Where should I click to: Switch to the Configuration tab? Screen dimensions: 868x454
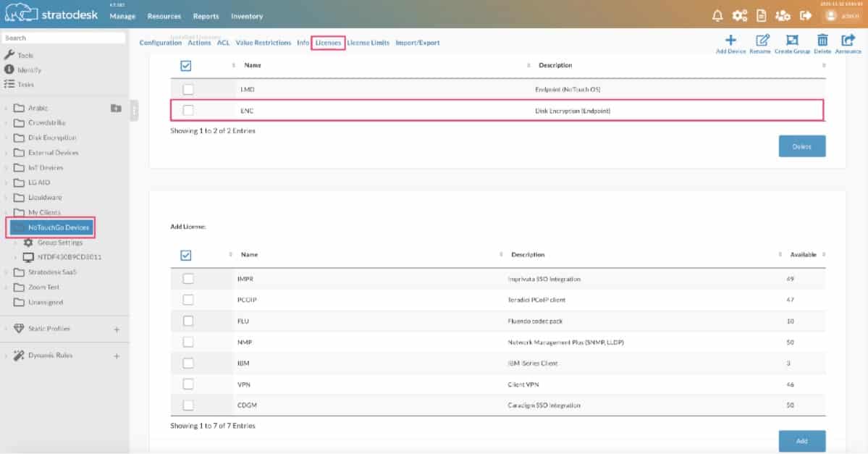point(161,43)
